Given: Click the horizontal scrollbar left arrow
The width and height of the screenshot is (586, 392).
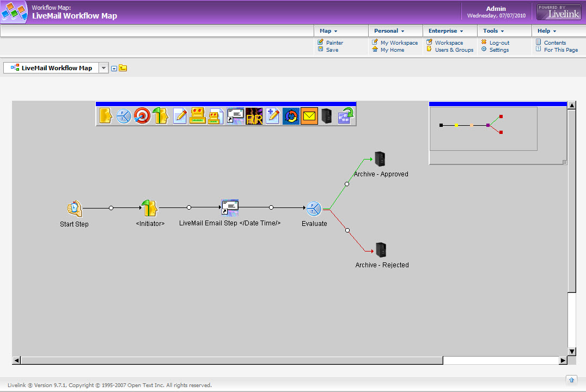Looking at the screenshot, I should [x=16, y=360].
